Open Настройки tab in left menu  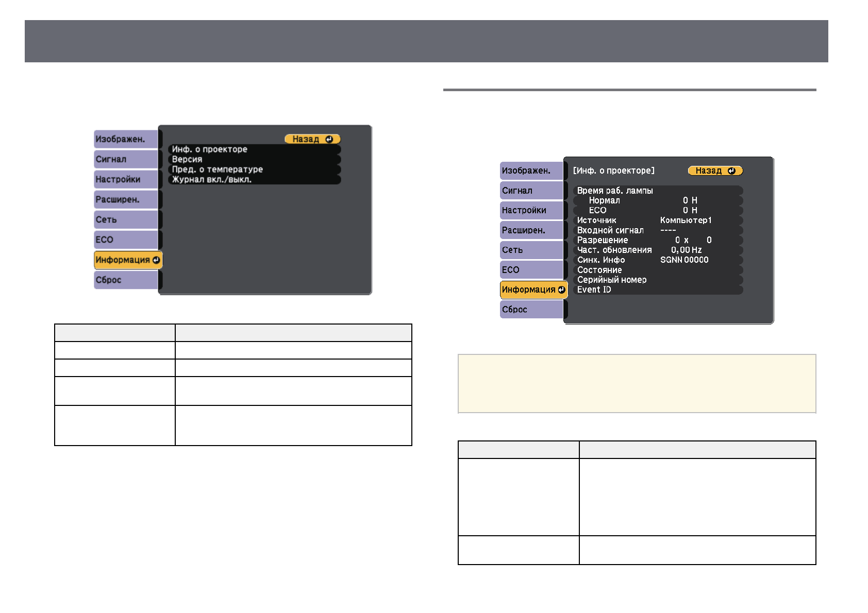click(x=126, y=179)
